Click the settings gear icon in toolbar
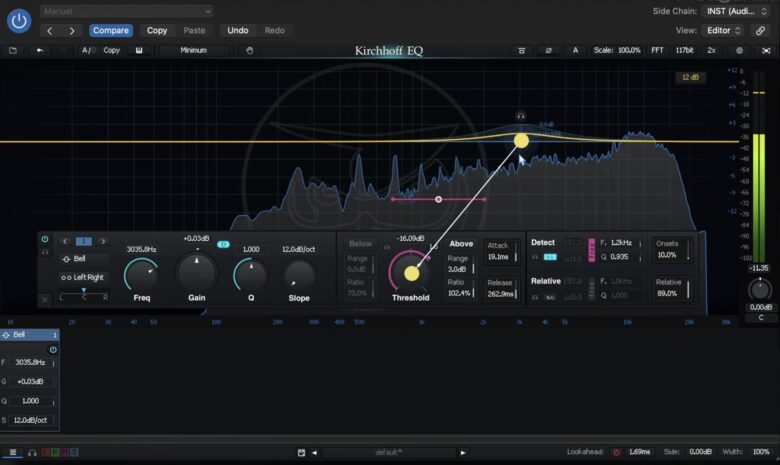This screenshot has width=780, height=465. point(739,50)
